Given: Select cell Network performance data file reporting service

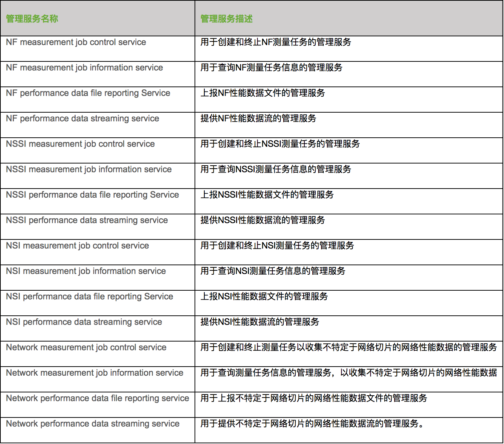Looking at the screenshot, I should (x=97, y=405).
